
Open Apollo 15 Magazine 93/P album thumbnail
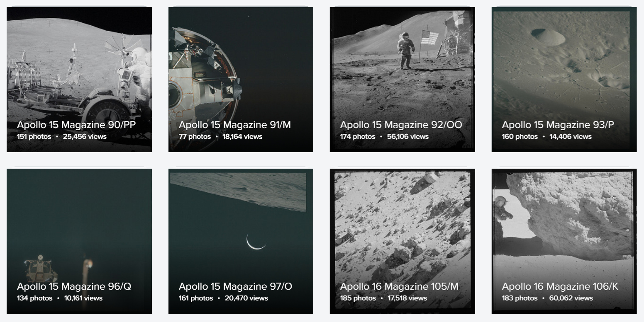564,80
